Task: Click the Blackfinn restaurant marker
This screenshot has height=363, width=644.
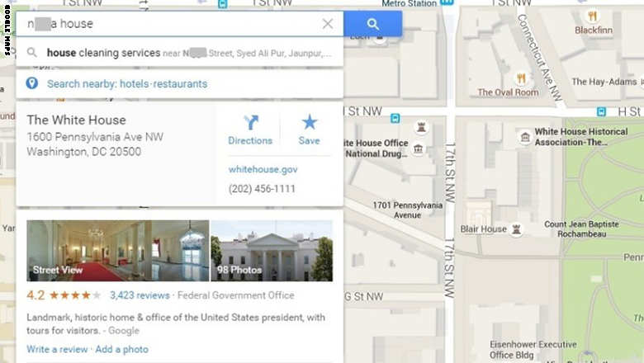Action: pos(592,16)
